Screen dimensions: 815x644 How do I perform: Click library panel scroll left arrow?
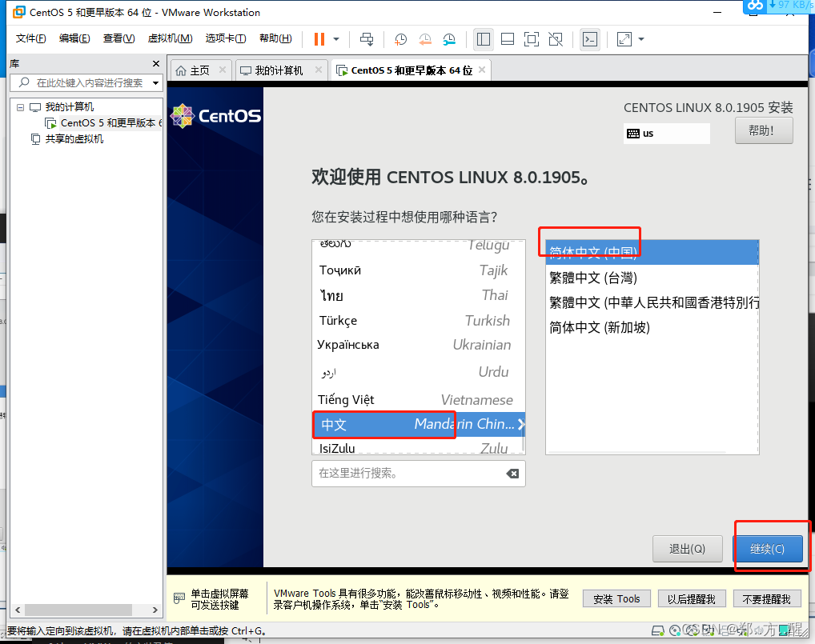tap(18, 610)
